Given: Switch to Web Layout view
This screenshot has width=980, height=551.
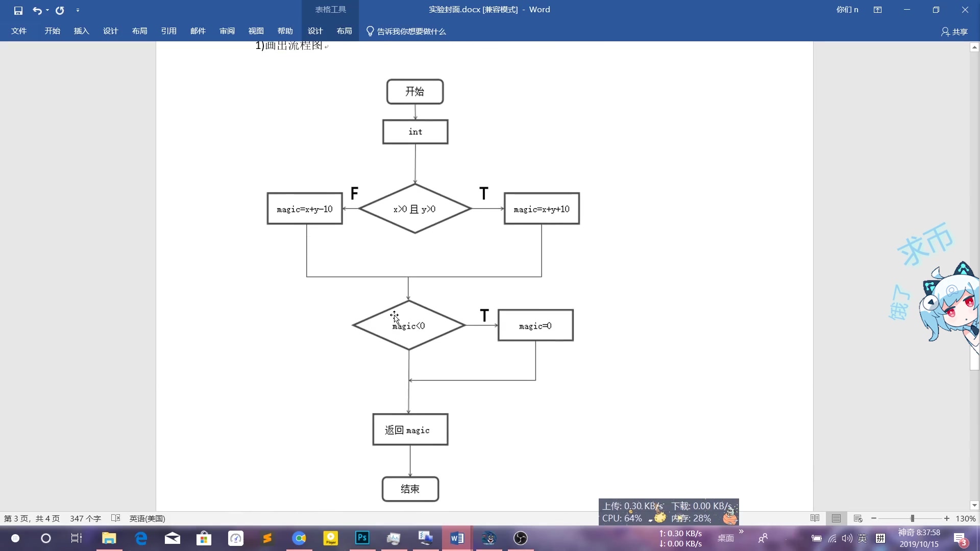Looking at the screenshot, I should pyautogui.click(x=857, y=518).
